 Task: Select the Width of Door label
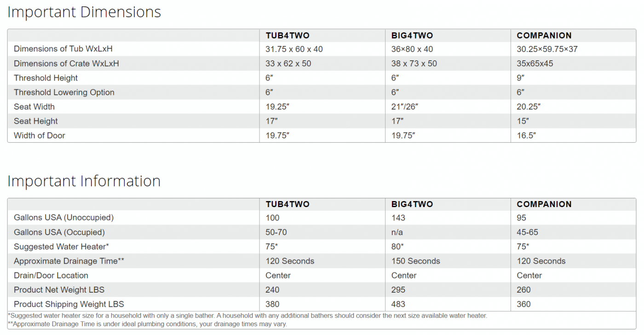(40, 135)
